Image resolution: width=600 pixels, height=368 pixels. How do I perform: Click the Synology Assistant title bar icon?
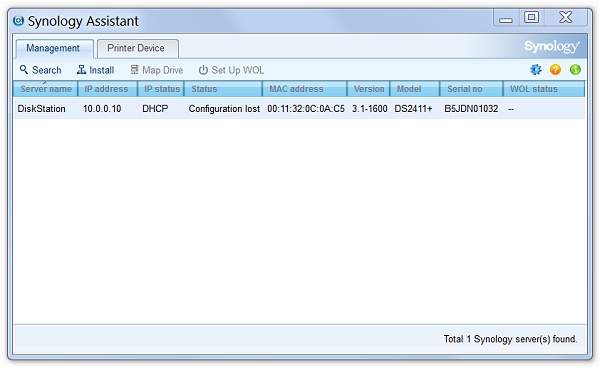18,21
